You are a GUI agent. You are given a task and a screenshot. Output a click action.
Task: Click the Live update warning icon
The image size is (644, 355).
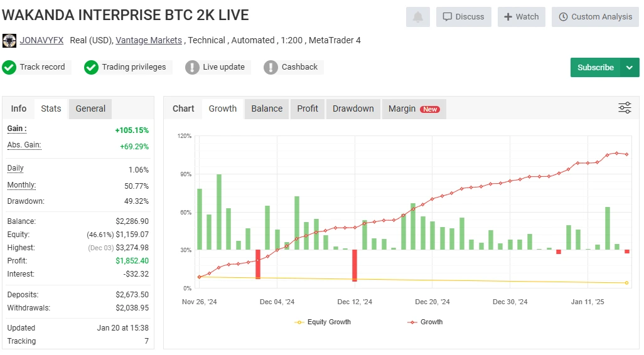pyautogui.click(x=192, y=67)
